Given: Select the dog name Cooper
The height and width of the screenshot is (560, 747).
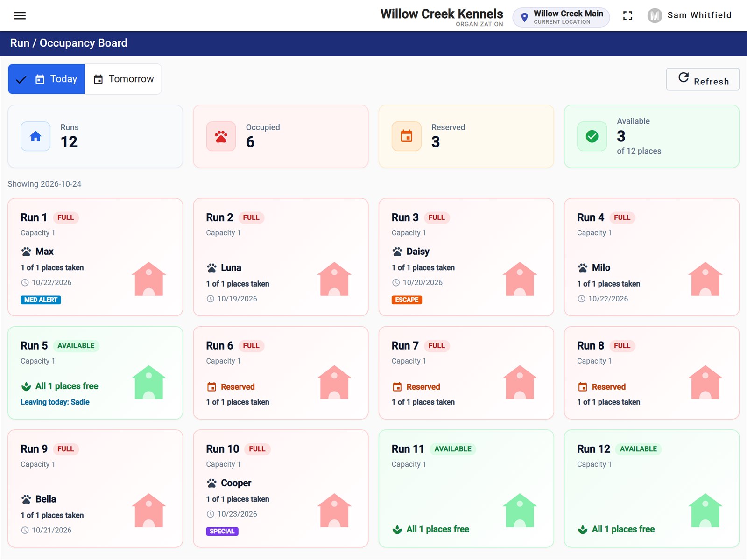Looking at the screenshot, I should pyautogui.click(x=236, y=483).
